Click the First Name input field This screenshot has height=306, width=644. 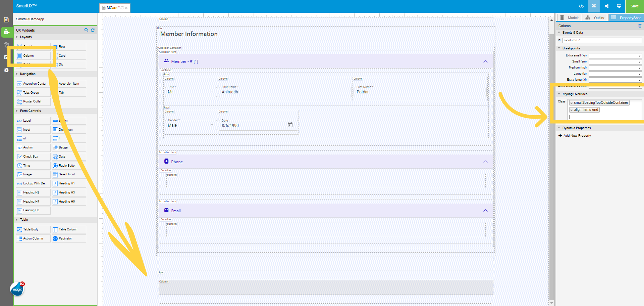pos(285,92)
